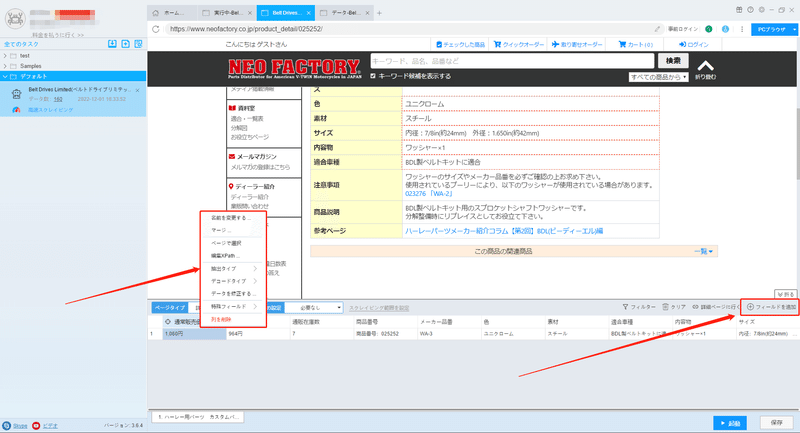Open the クイックオーダー link
Image resolution: width=800 pixels, height=433 pixels.
tap(519, 44)
